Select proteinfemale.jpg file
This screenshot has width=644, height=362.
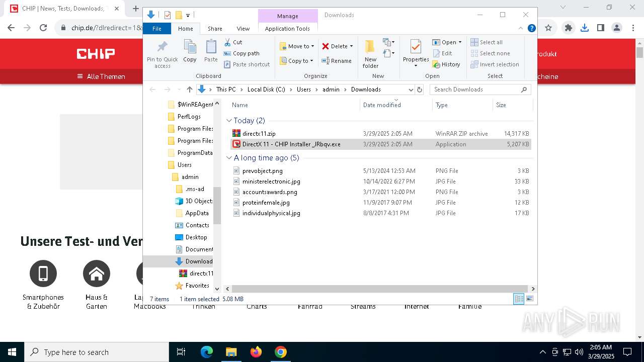click(381, 203)
